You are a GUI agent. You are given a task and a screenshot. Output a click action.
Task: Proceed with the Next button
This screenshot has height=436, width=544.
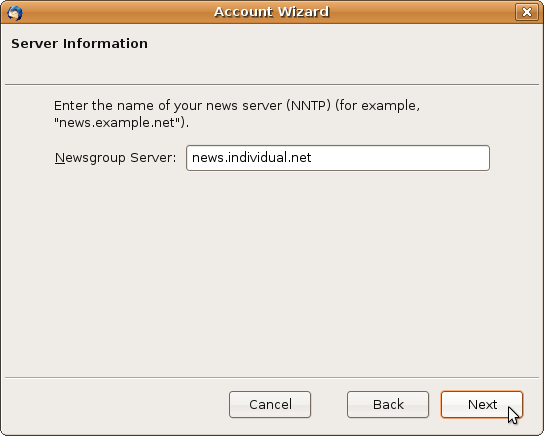click(x=482, y=404)
